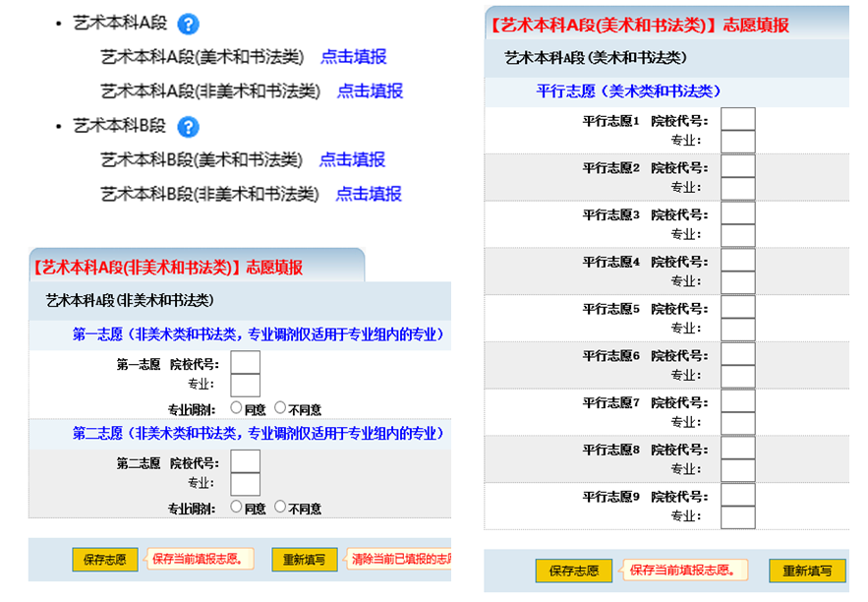Viewport: 868px width, 602px height.
Task: Click 清除当前已填报 button
Action: point(401,558)
